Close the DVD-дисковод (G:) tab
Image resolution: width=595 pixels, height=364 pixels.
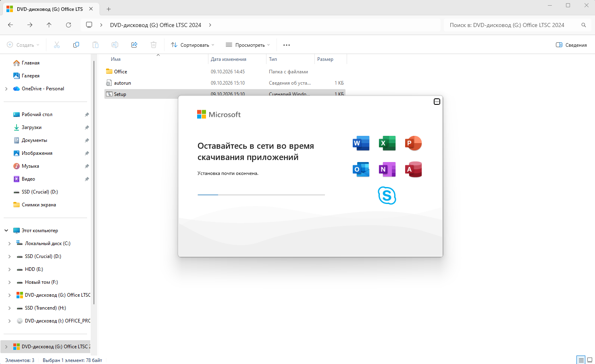[91, 9]
